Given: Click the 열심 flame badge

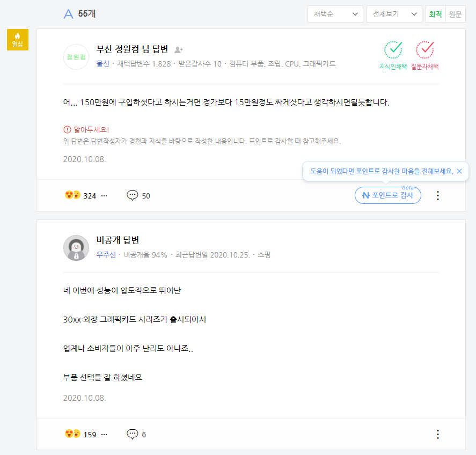Looking at the screenshot, I should pos(18,40).
